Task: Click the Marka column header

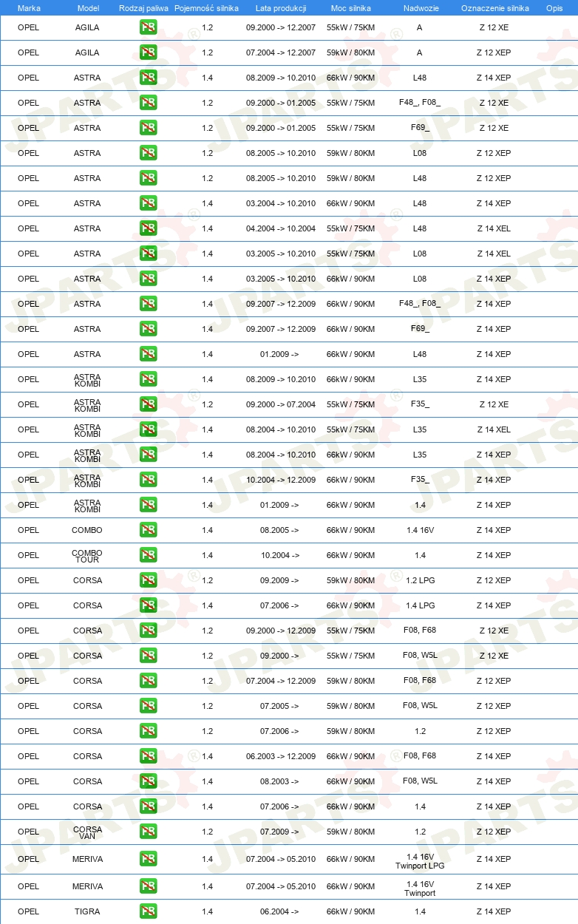Action: pyautogui.click(x=29, y=8)
